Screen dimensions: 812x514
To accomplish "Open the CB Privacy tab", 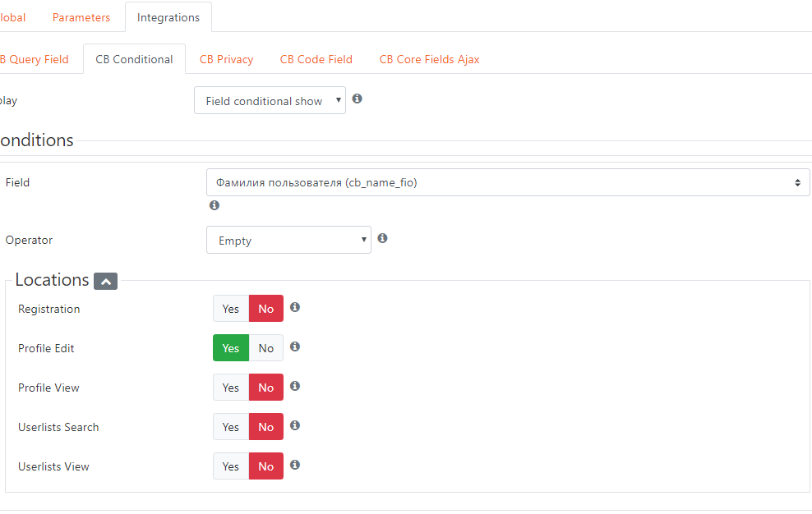I will click(x=226, y=59).
